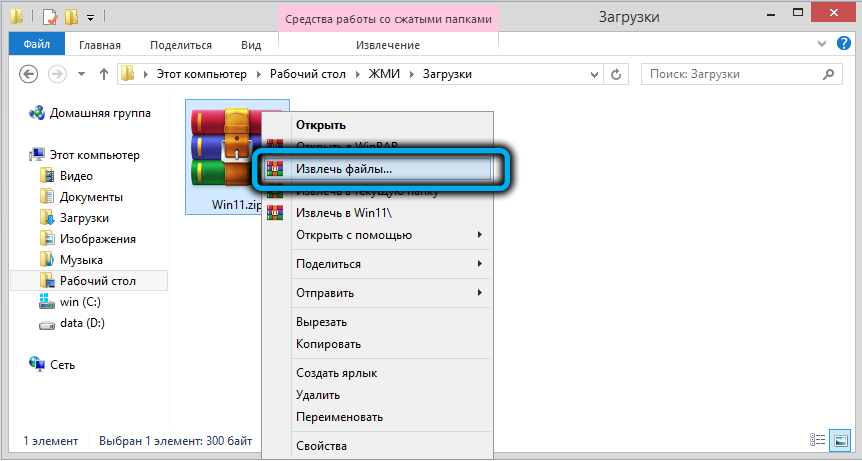
Task: Open the address bar history dropdown
Action: coord(593,74)
